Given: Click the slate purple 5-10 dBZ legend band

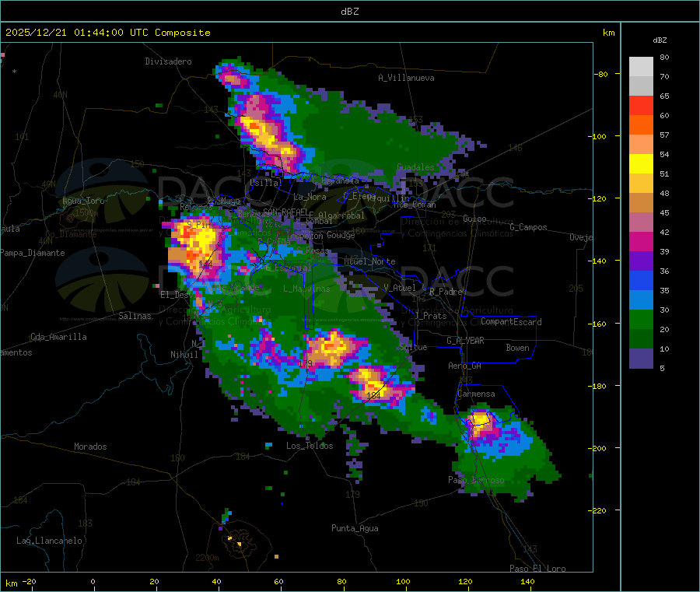Looking at the screenshot, I should (641, 359).
